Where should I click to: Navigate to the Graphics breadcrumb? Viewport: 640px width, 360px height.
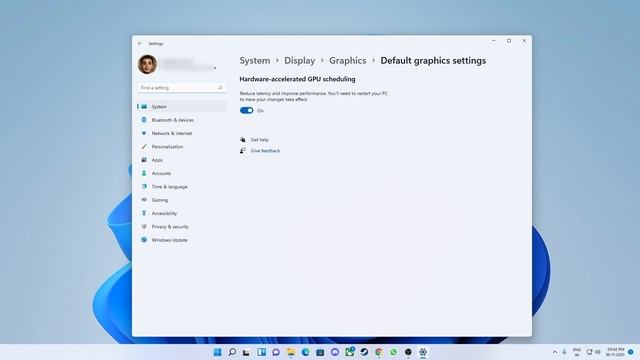348,60
